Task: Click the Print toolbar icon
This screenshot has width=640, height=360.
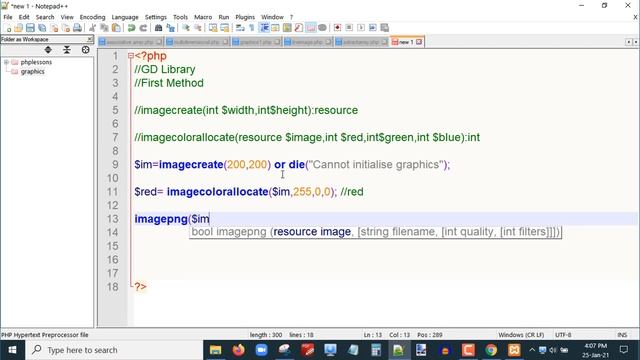Action: tap(77, 28)
